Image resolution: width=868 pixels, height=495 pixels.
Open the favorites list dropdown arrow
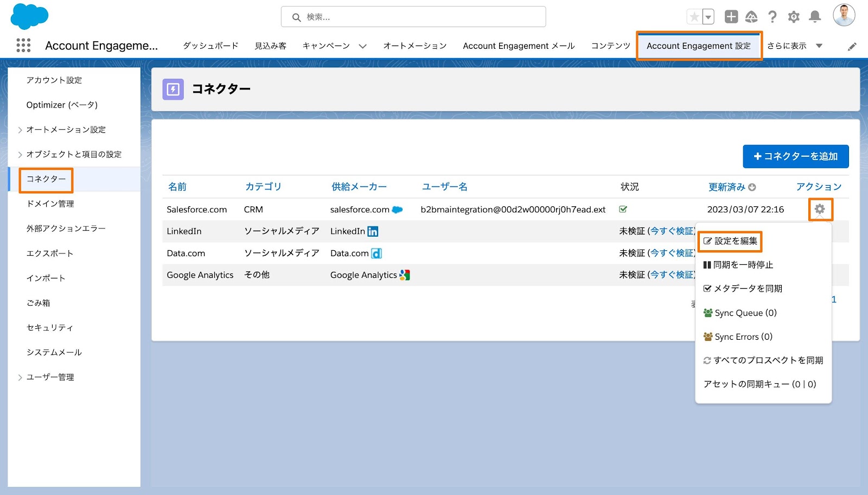tap(708, 17)
